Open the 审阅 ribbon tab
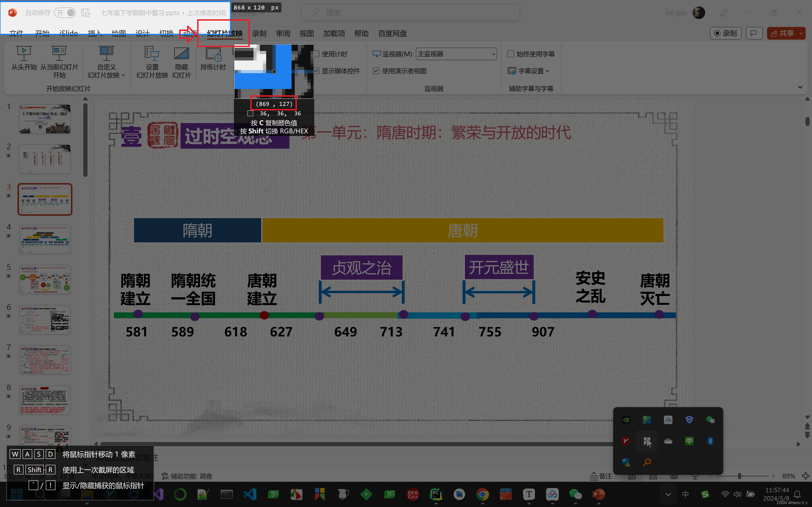The height and width of the screenshot is (507, 812). pyautogui.click(x=283, y=34)
